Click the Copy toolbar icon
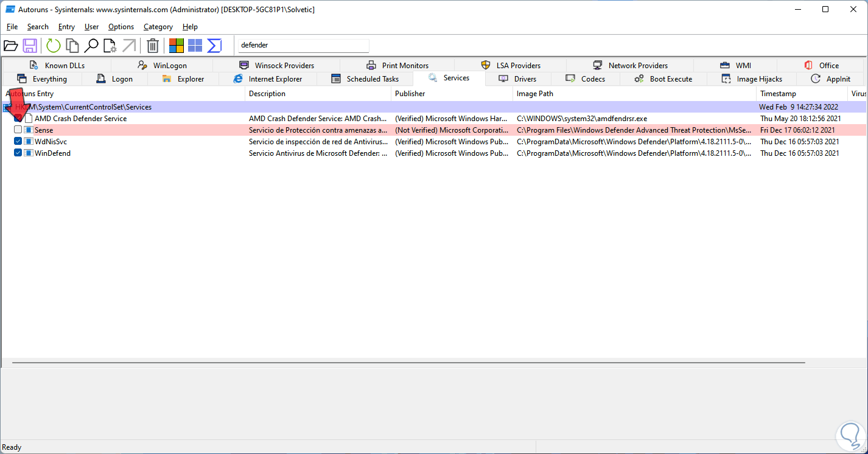Image resolution: width=868 pixels, height=454 pixels. coord(72,46)
